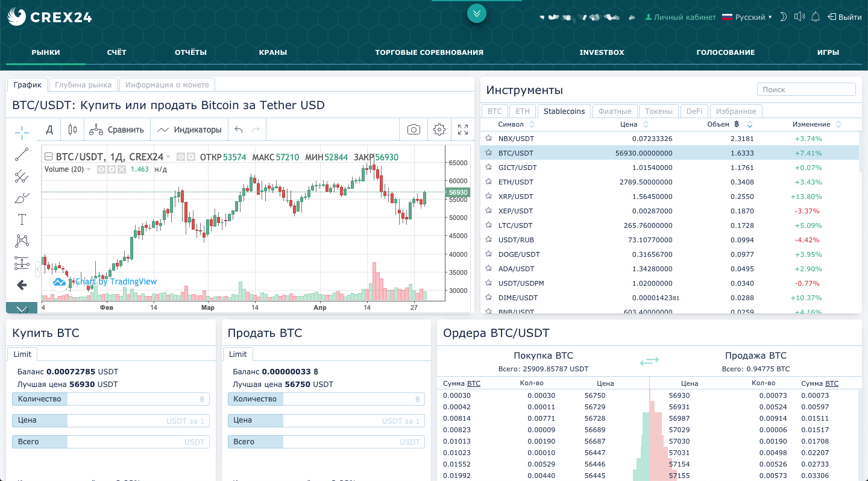Select the crosshair cursor tool
The image size is (868, 481).
coord(22,132)
